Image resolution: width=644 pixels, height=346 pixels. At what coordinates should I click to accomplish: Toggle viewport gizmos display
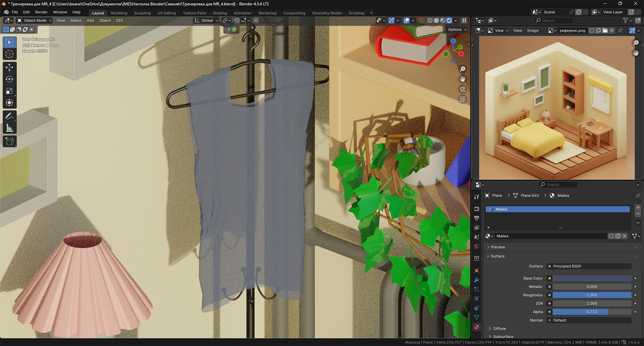coord(391,21)
